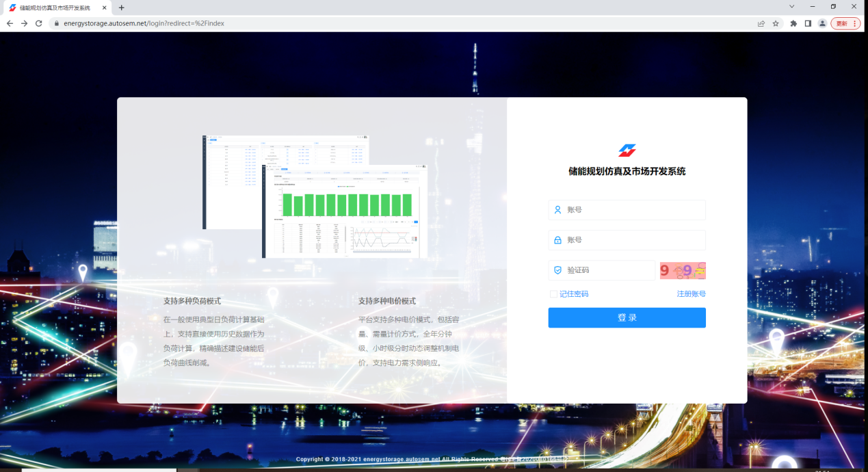Toggle the browser side panel icon

(x=808, y=23)
